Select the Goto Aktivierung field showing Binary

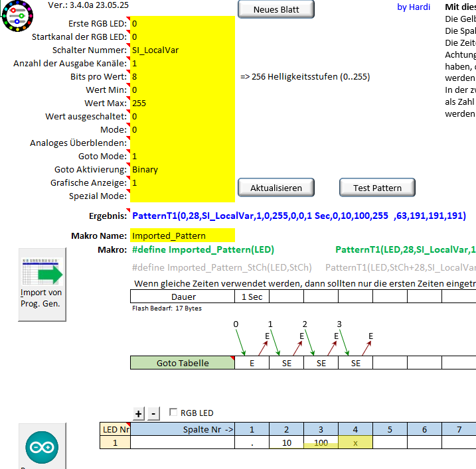[x=182, y=169]
